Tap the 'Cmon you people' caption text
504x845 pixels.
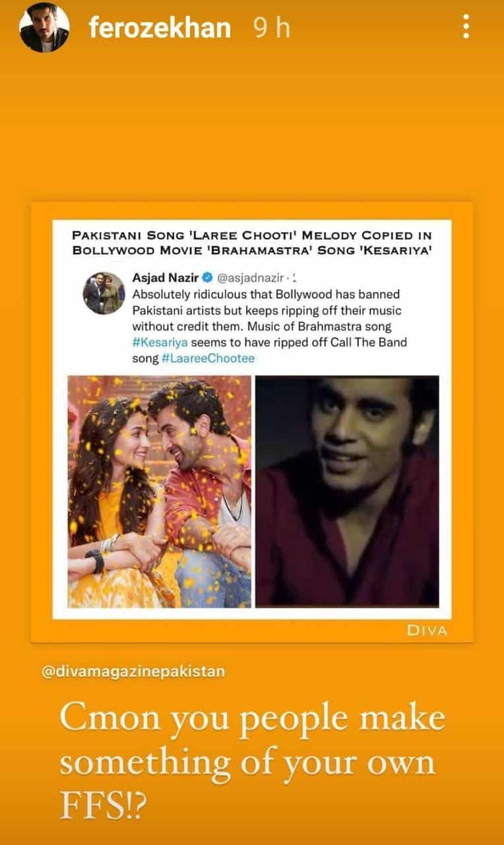[253, 760]
